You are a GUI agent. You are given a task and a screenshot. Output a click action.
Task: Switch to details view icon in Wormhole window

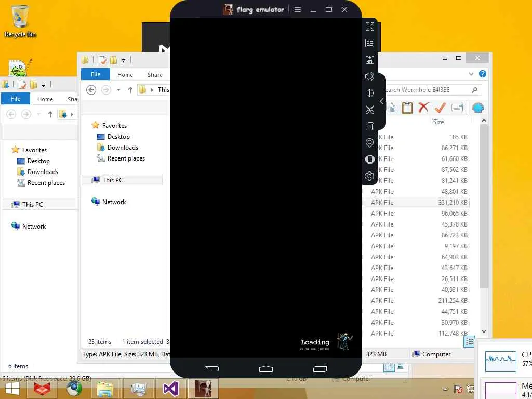(x=469, y=342)
